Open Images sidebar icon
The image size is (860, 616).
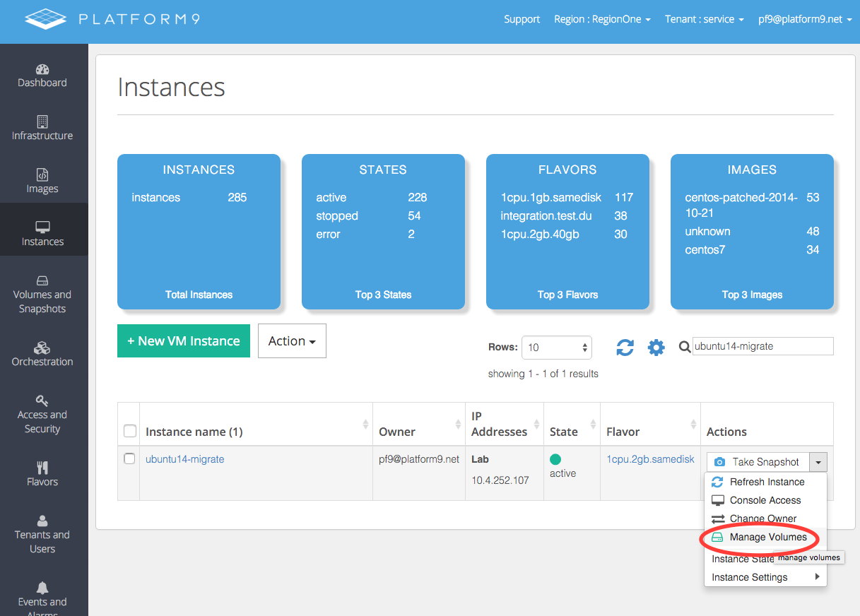pyautogui.click(x=42, y=174)
